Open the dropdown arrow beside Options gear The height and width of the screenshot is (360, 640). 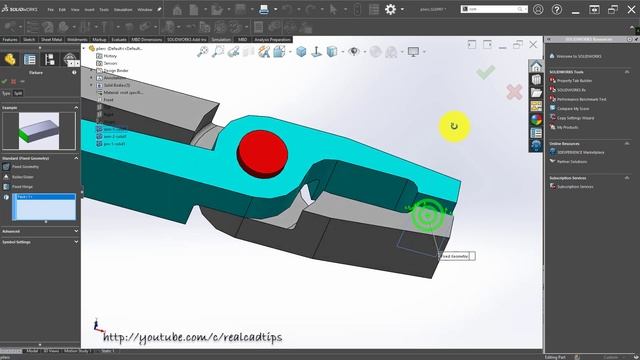(x=402, y=9)
